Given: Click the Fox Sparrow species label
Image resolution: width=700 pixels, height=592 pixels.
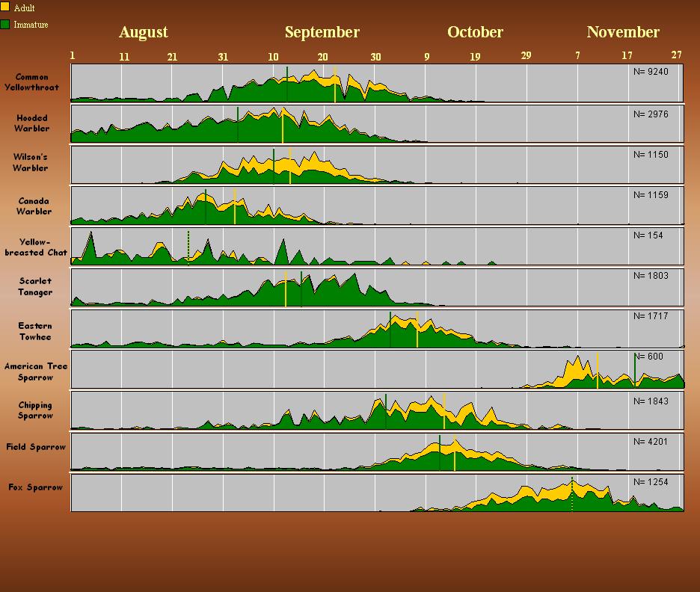Looking at the screenshot, I should pos(36,487).
